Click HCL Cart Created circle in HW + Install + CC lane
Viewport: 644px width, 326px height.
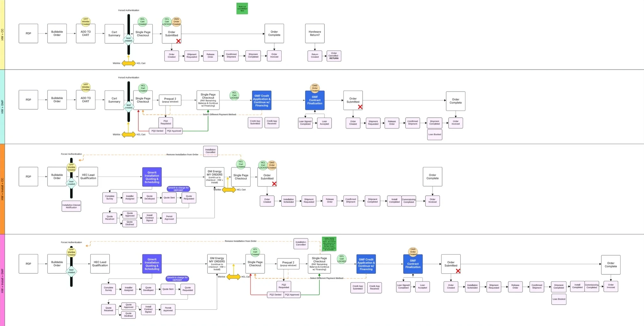coord(241,164)
